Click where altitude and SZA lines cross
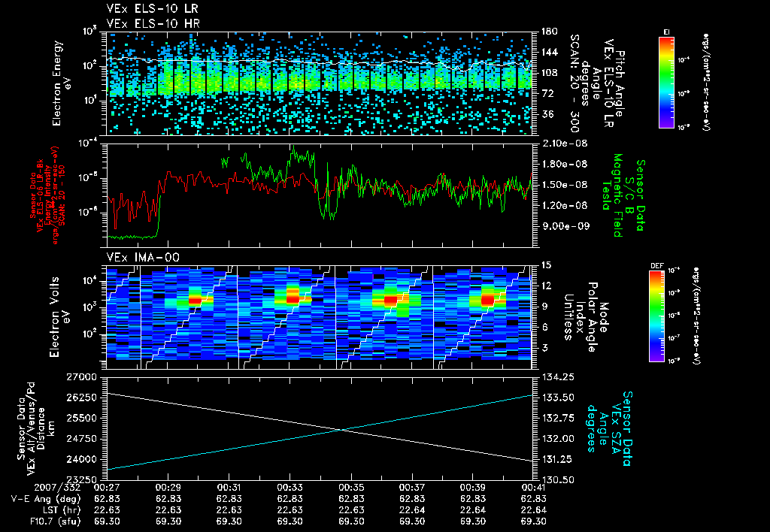This screenshot has width=770, height=532. pyautogui.click(x=342, y=430)
